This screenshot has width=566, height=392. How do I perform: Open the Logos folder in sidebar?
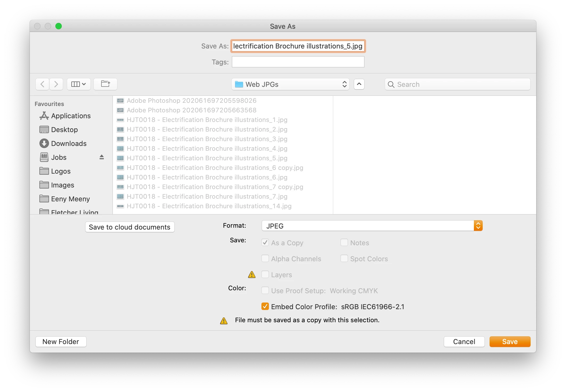tap(60, 171)
